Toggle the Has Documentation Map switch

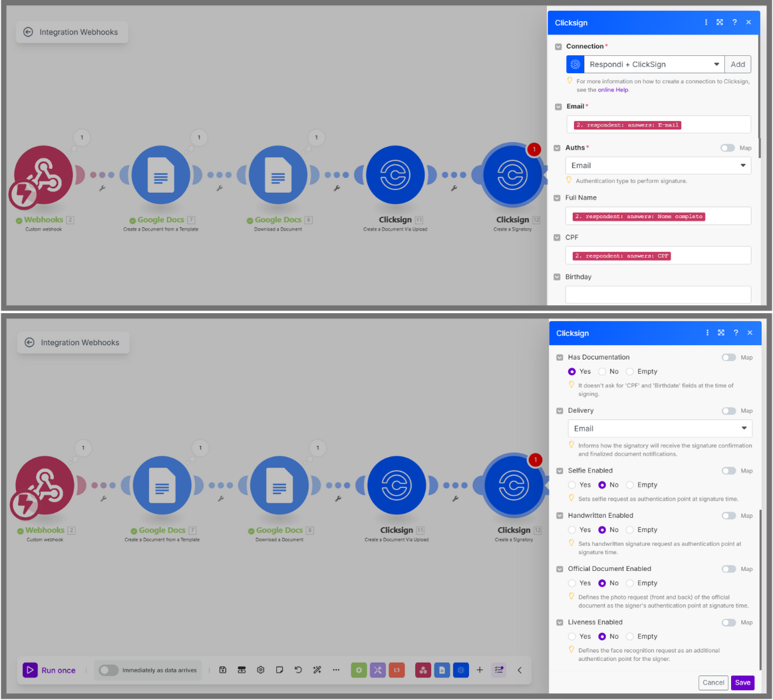pos(728,357)
